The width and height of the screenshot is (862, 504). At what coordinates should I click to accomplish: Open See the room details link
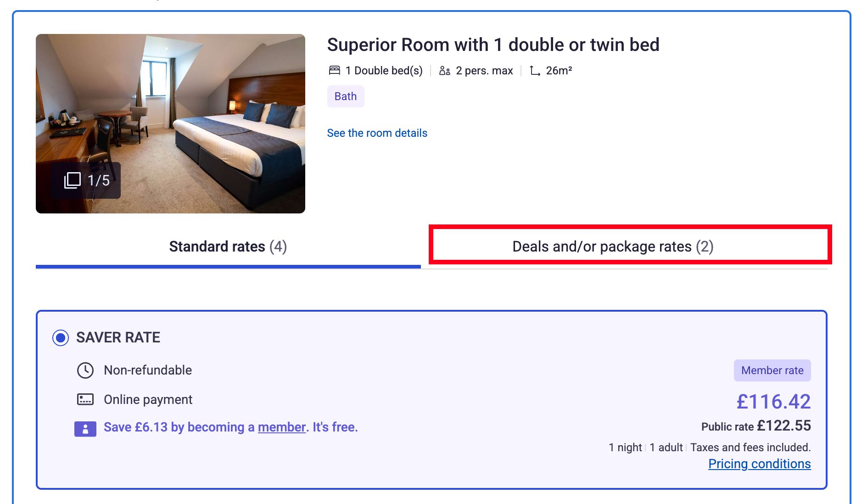pos(377,133)
